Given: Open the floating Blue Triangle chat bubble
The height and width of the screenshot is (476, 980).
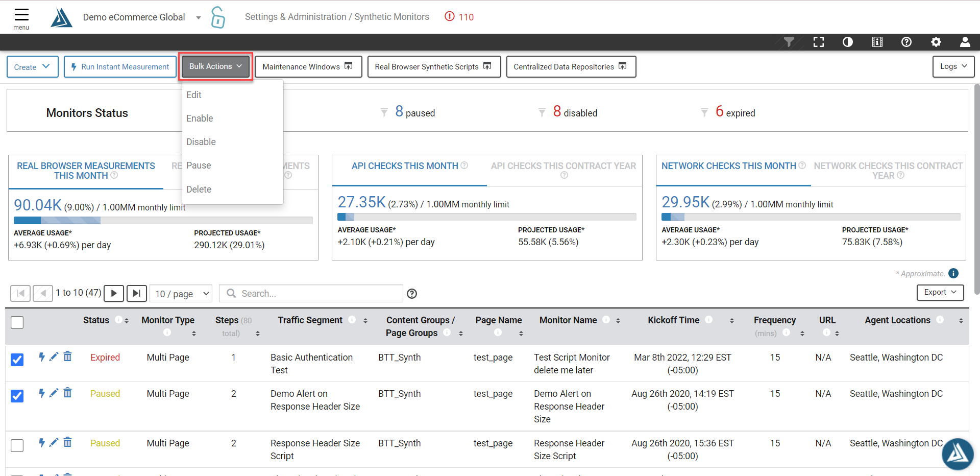Looking at the screenshot, I should click(958, 454).
